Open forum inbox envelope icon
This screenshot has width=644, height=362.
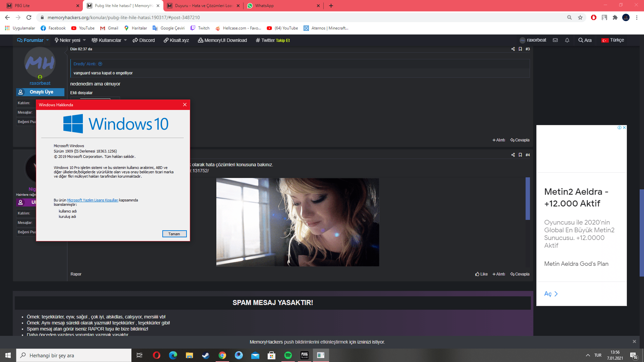click(x=555, y=40)
